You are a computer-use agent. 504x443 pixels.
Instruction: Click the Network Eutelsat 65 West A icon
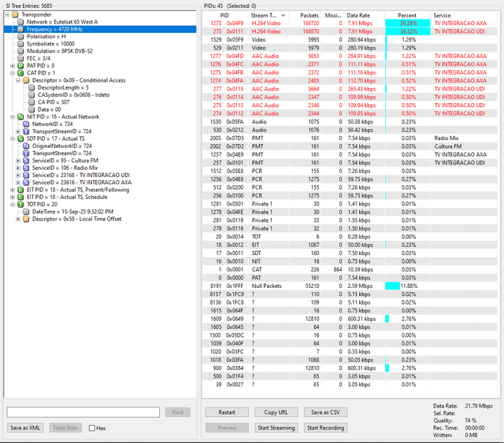[x=20, y=22]
